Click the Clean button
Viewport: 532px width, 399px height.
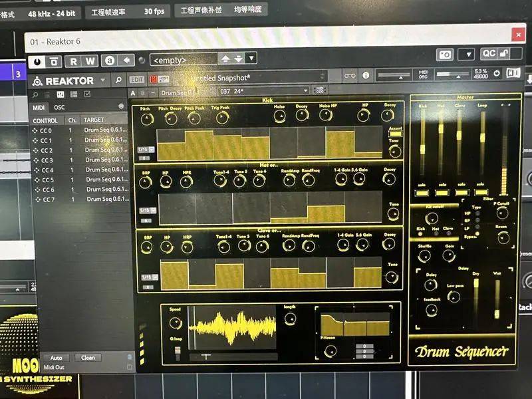(x=88, y=358)
